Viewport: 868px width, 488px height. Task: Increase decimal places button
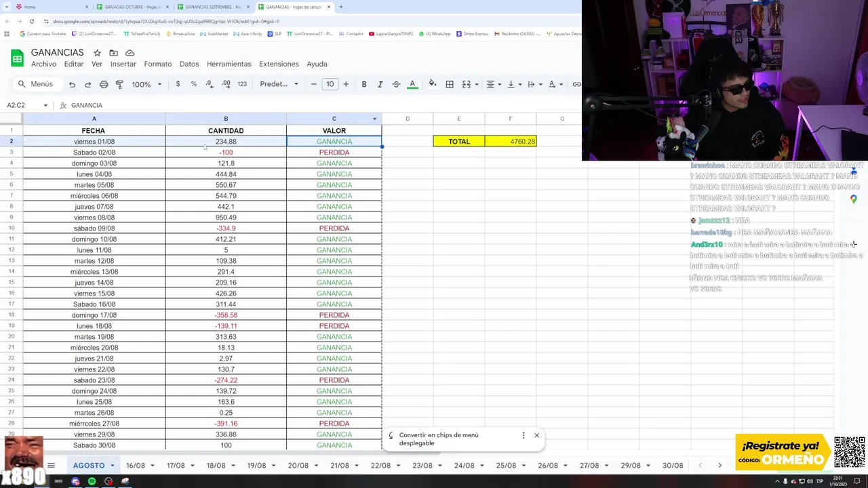pyautogui.click(x=226, y=84)
